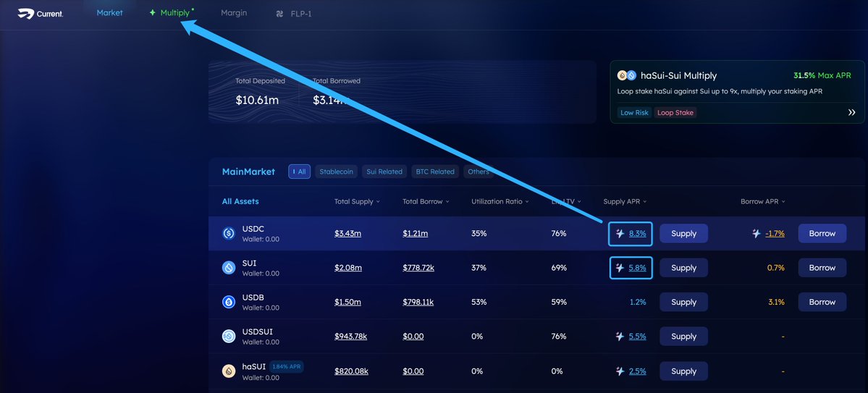Image resolution: width=868 pixels, height=393 pixels.
Task: Click the USDB token icon
Action: pyautogui.click(x=229, y=303)
